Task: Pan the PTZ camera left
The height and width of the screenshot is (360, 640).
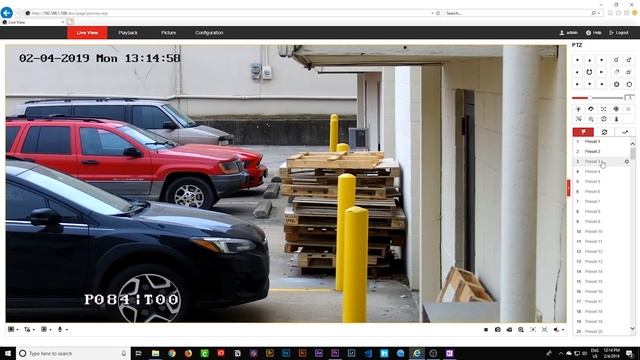Action: pyautogui.click(x=577, y=72)
